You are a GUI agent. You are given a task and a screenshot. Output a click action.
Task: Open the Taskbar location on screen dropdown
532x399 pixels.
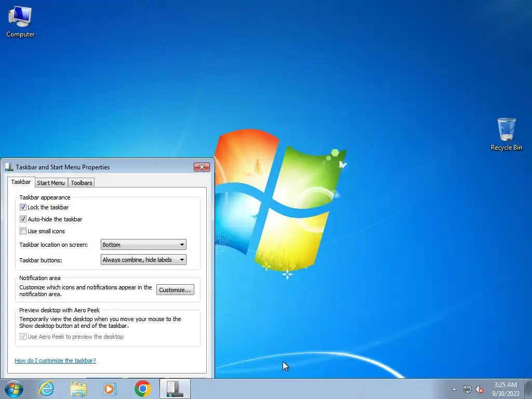(143, 245)
